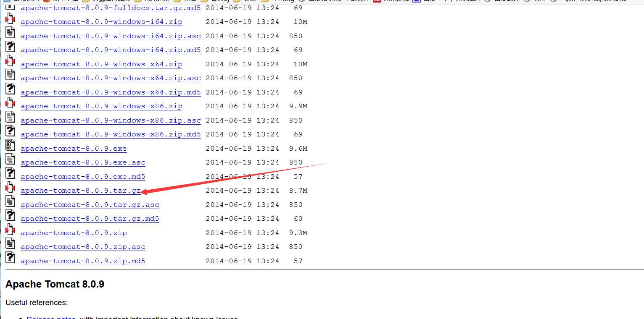The image size is (644, 319).
Task: Download apache-tomcat-8.0.9-windows-x64.zip
Action: click(x=101, y=64)
